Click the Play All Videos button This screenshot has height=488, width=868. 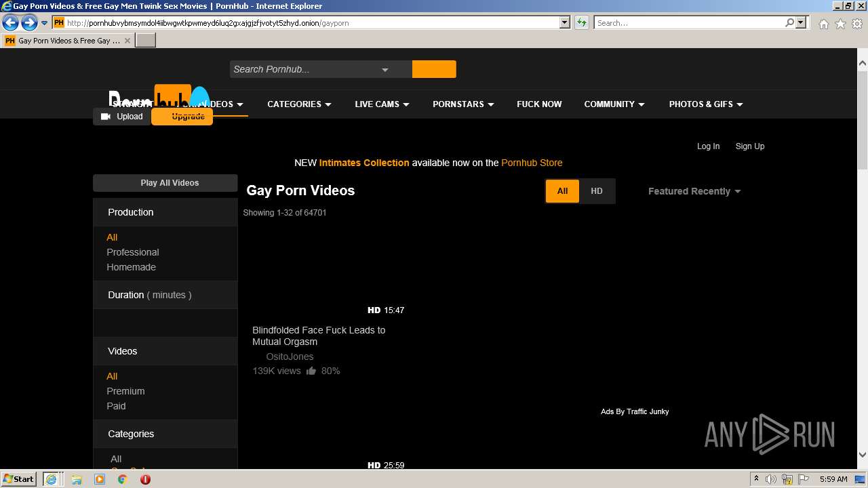(165, 183)
